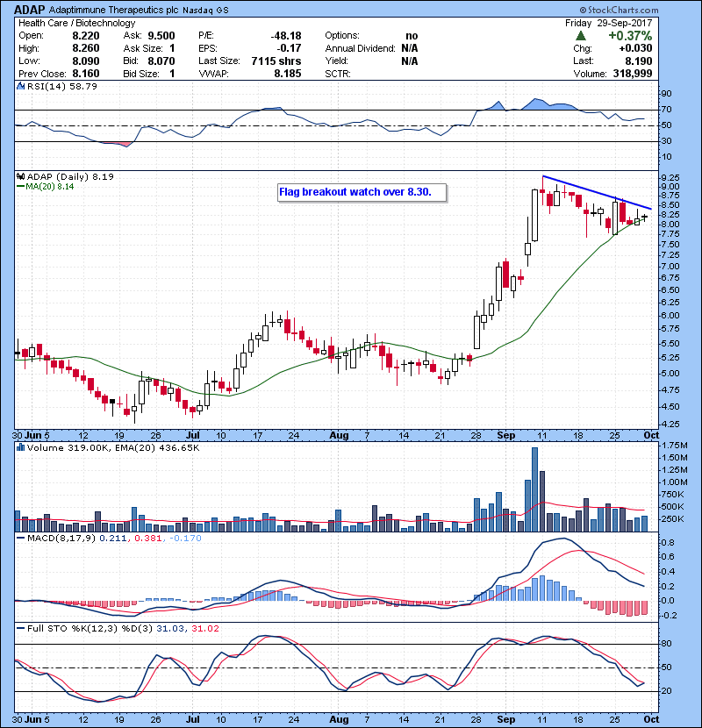702x728 pixels.
Task: Click the Aug month label on bottom axis
Action: (339, 719)
